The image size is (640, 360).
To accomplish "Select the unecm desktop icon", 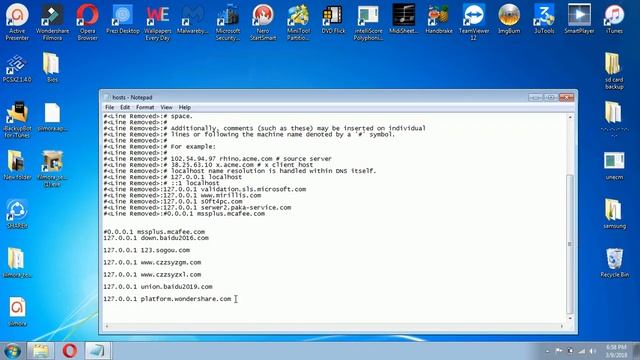I will point(614,166).
